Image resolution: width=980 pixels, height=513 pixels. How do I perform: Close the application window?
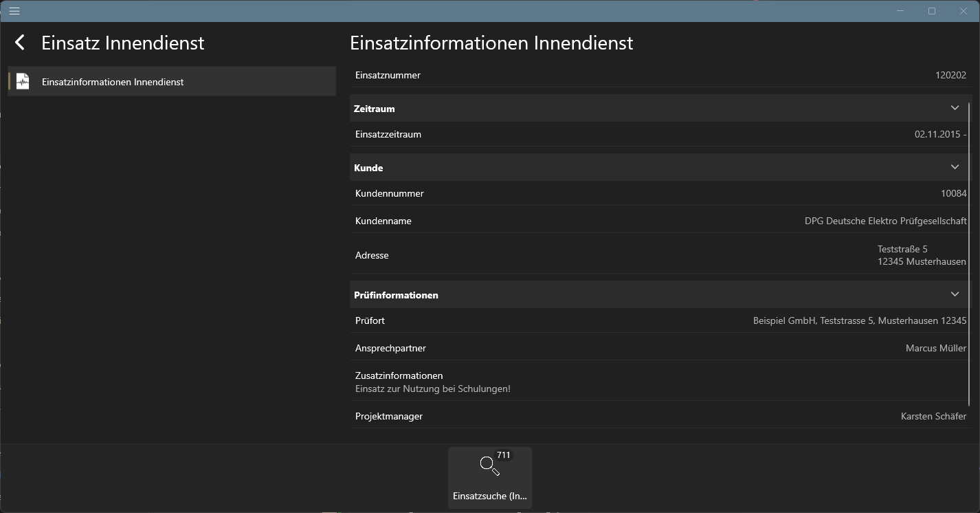964,11
